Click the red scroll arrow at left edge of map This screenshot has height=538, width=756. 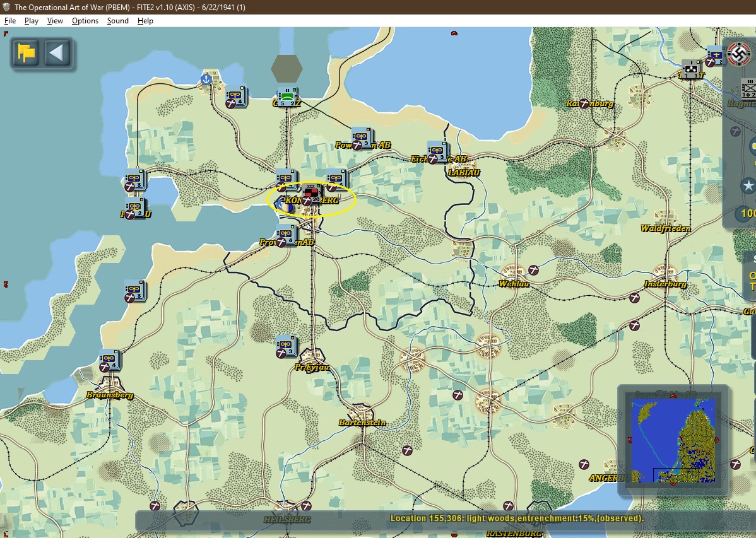(x=5, y=284)
